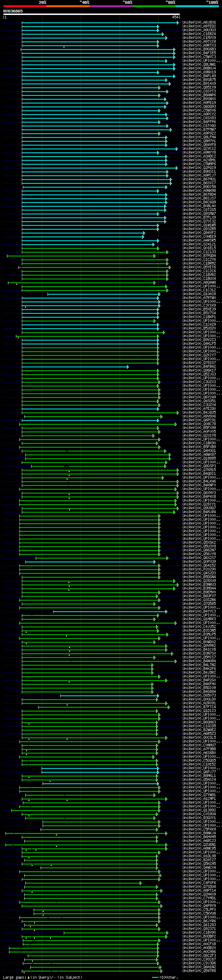Select label UniRef100_B7FMW7
The width and height of the screenshot is (222, 980).
coord(199,130)
